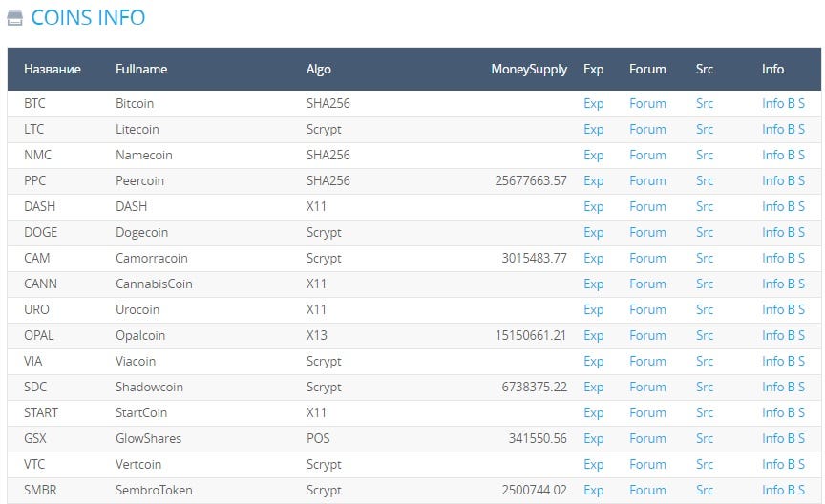
Task: Click the MoneySupply column header
Action: pos(529,70)
